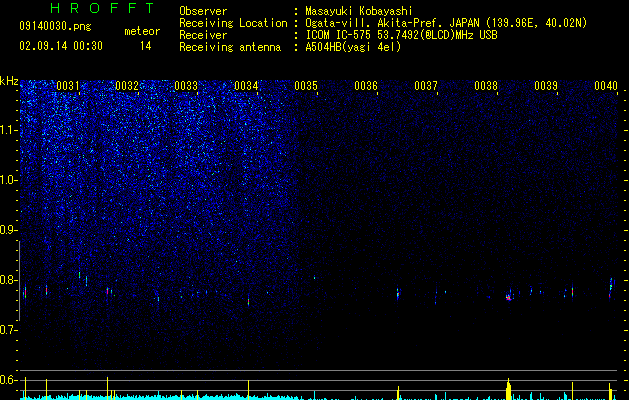Click the gray vertical range bar on left axis
Viewport: 629px width, 400px height.
pyautogui.click(x=19, y=281)
